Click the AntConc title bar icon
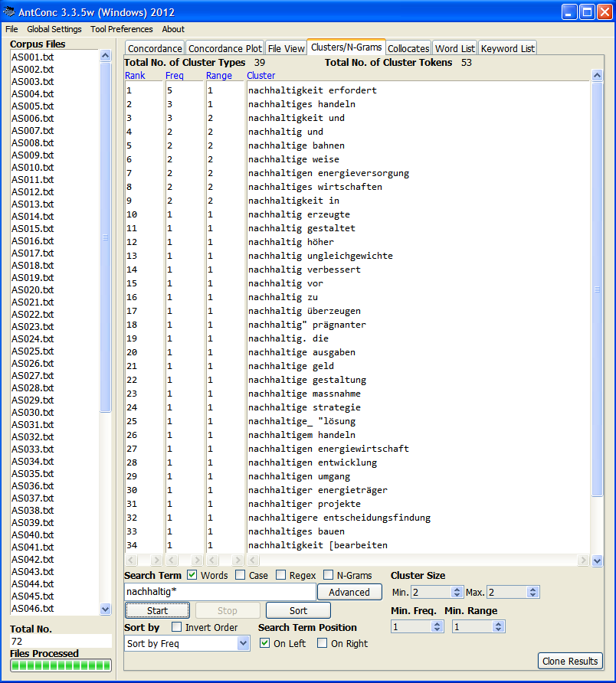The image size is (616, 683). coord(9,12)
